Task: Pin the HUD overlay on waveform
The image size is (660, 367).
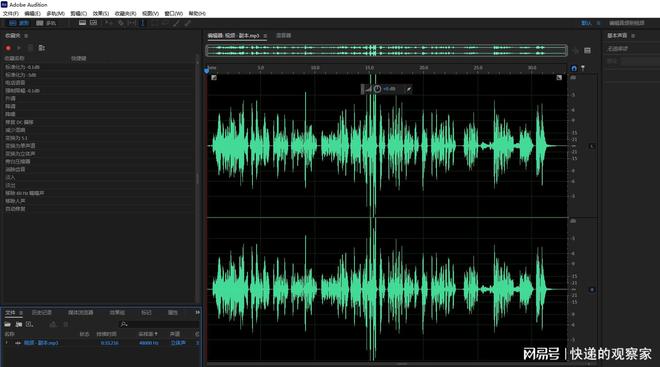Action: point(408,89)
